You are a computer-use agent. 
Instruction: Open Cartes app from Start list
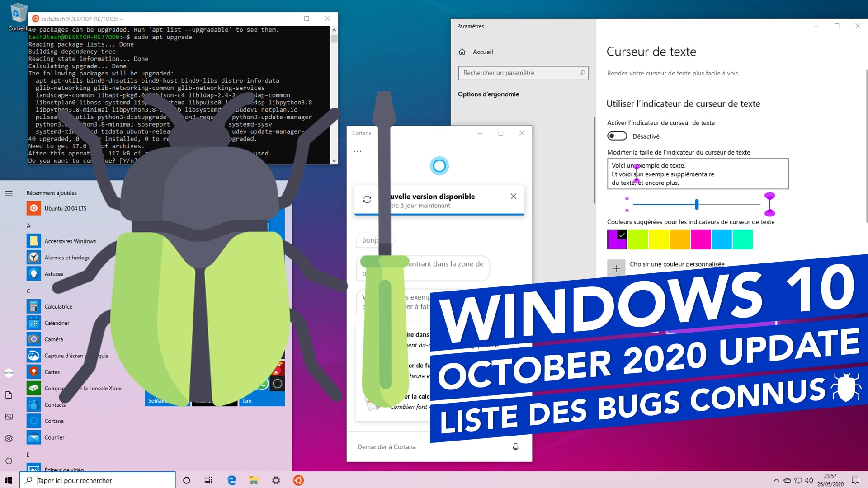pos(52,372)
